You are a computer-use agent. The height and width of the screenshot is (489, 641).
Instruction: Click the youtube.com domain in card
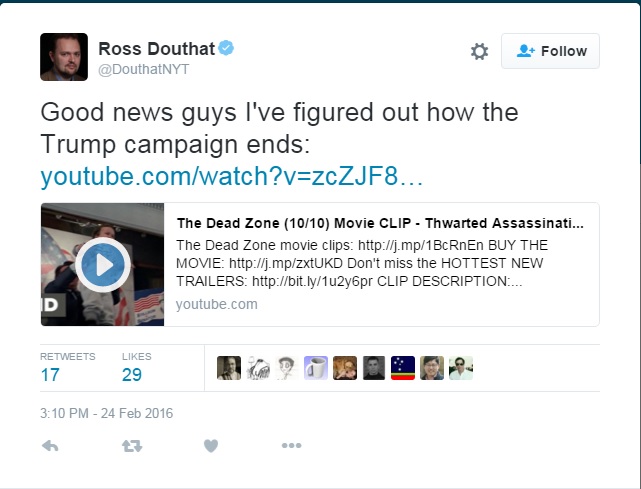pyautogui.click(x=217, y=304)
